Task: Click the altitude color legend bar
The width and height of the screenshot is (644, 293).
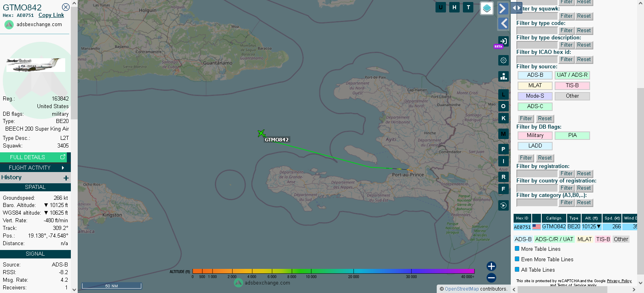Action: [x=333, y=271]
